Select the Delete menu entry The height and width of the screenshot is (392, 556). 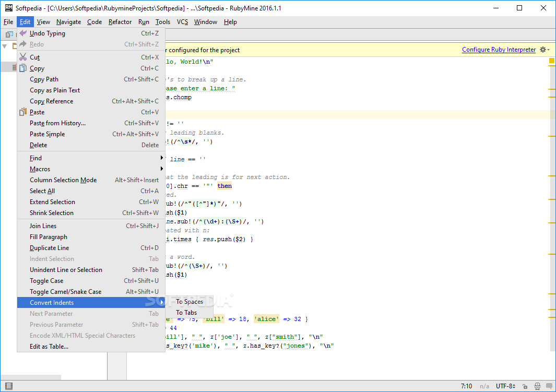click(x=91, y=145)
